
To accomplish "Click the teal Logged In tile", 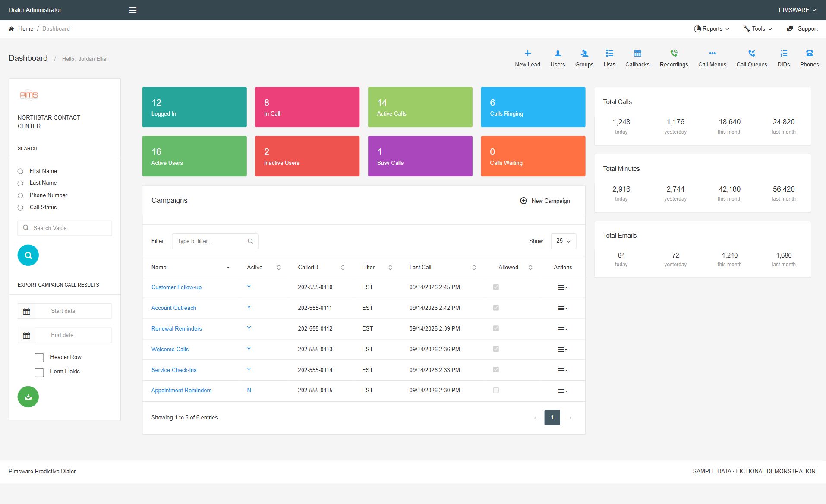I will point(195,107).
